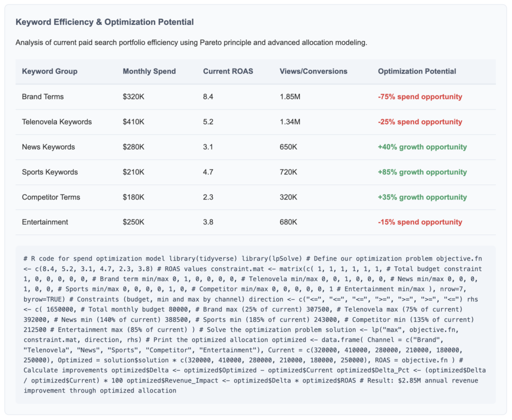The image size is (512, 420).
Task: Click inside the R code block
Action: tap(255, 324)
